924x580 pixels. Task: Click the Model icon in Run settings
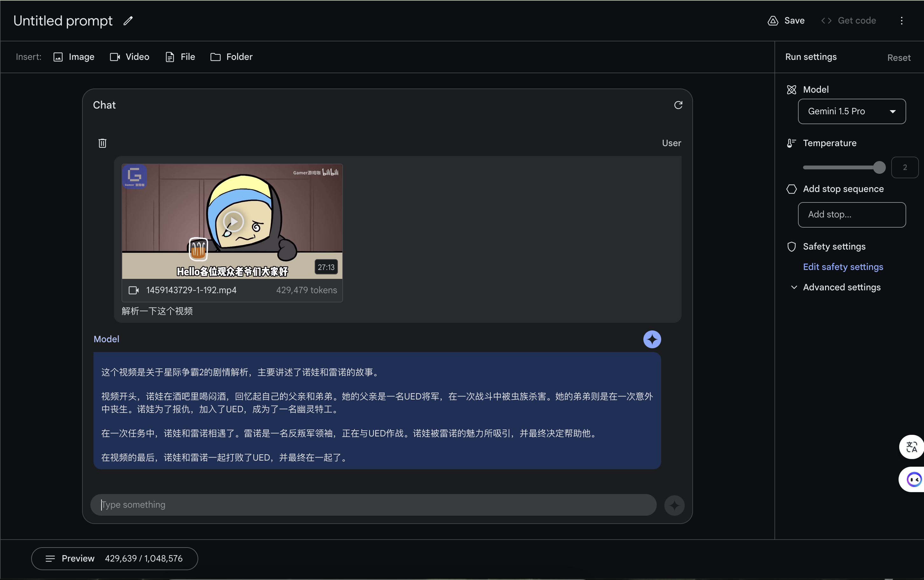791,89
